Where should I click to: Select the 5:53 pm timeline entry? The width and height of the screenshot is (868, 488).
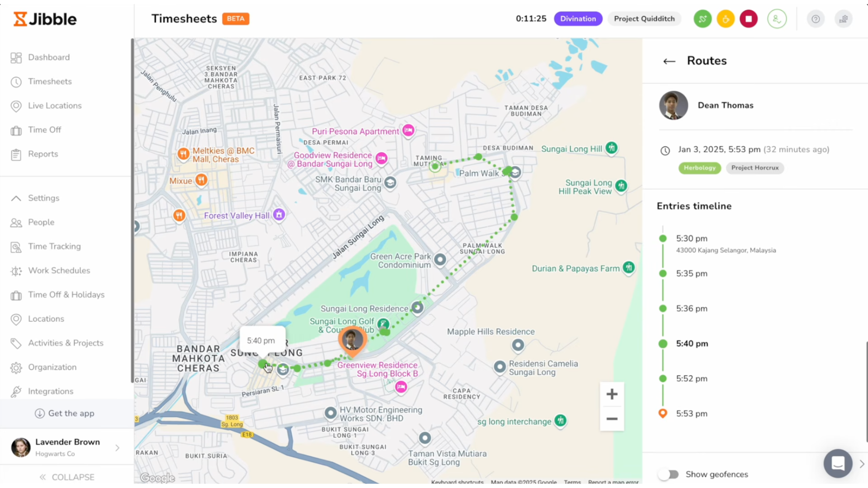(692, 414)
